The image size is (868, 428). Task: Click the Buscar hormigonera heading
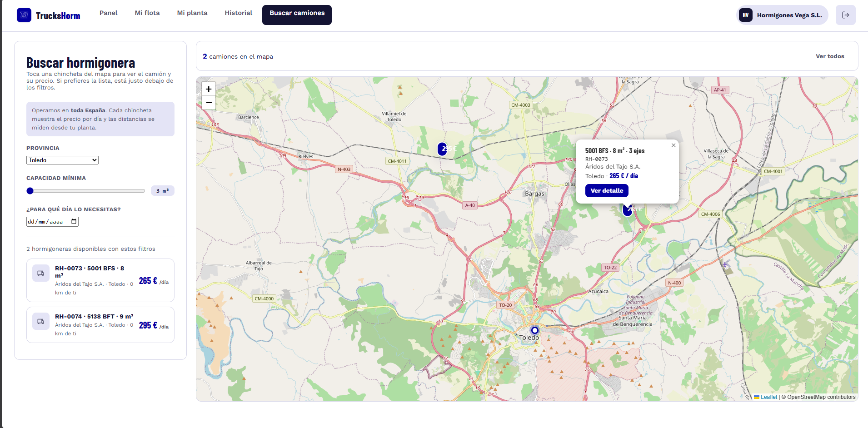coord(80,63)
